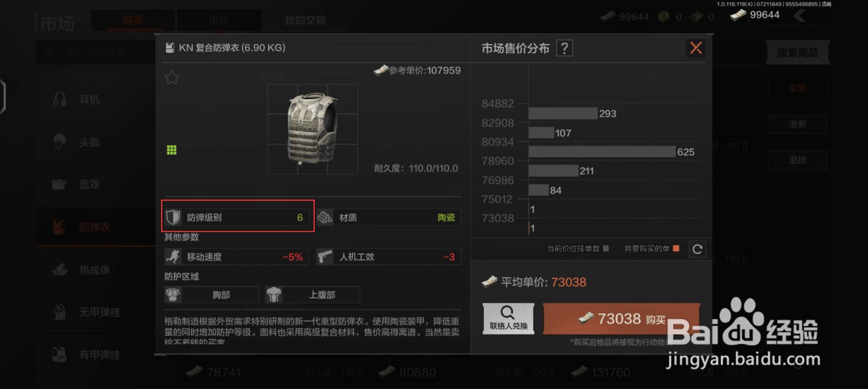The height and width of the screenshot is (389, 868).
Task: Select the 293-order price bar
Action: 563,113
